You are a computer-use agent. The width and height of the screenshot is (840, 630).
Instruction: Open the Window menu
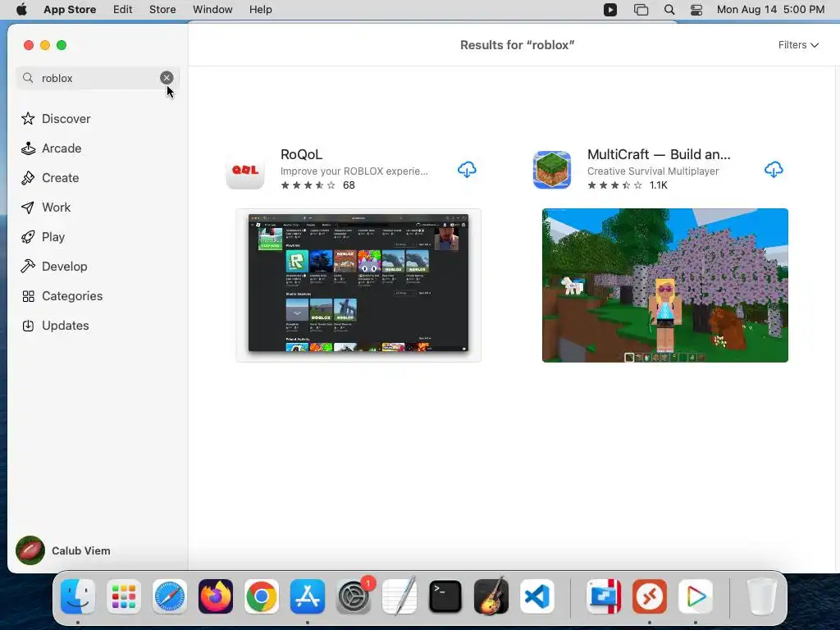coord(212,10)
